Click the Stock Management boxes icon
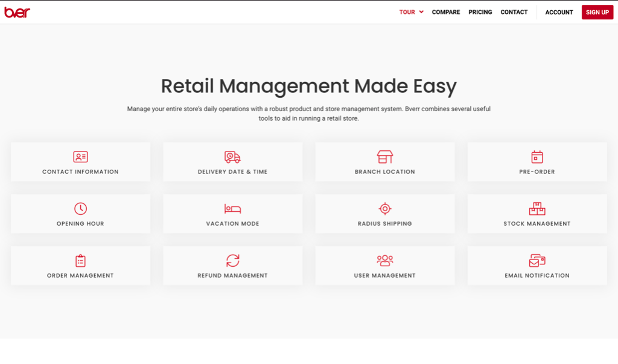The image size is (618, 364). click(x=537, y=208)
